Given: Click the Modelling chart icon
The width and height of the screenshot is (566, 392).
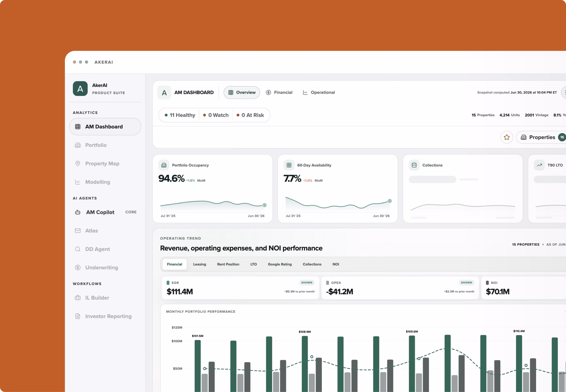Looking at the screenshot, I should (78, 182).
